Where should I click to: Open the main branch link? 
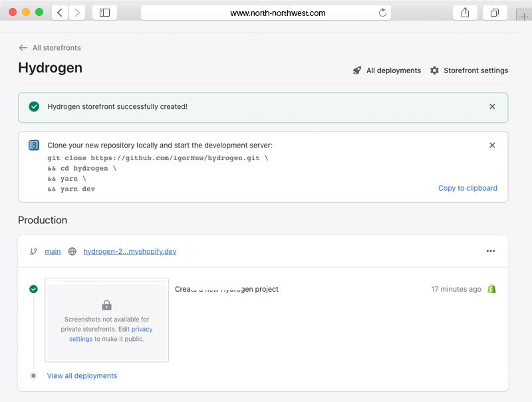click(x=53, y=251)
